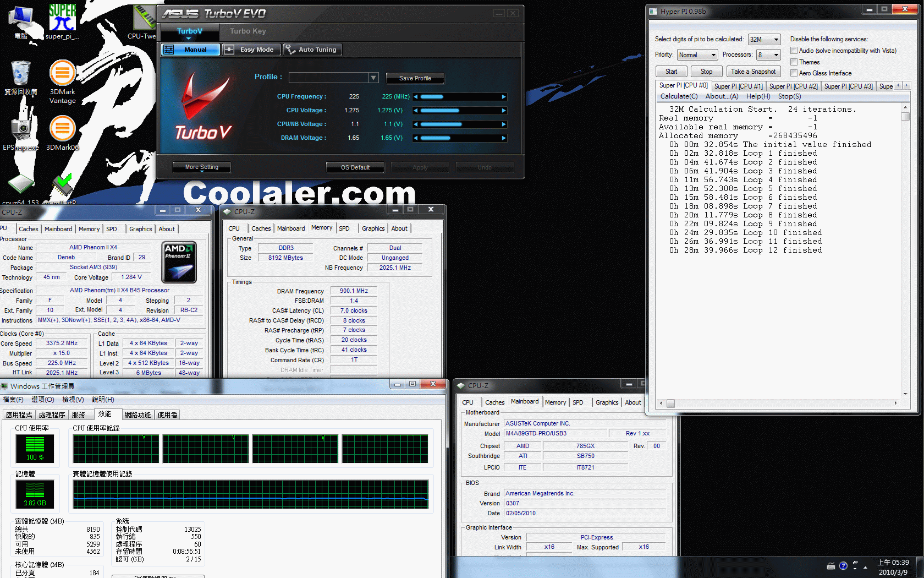This screenshot has height=578, width=924.
Task: Open the Processors count dropdown
Action: coord(768,55)
